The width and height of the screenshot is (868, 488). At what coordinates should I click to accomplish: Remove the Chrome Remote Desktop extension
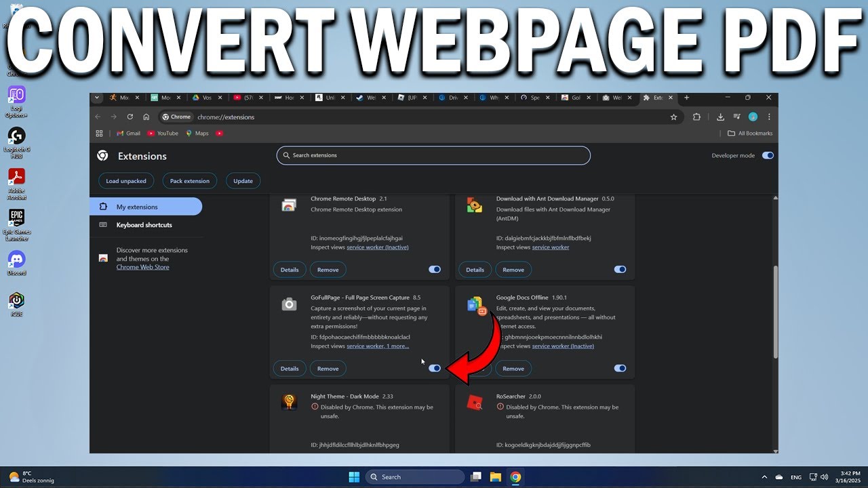click(x=328, y=269)
